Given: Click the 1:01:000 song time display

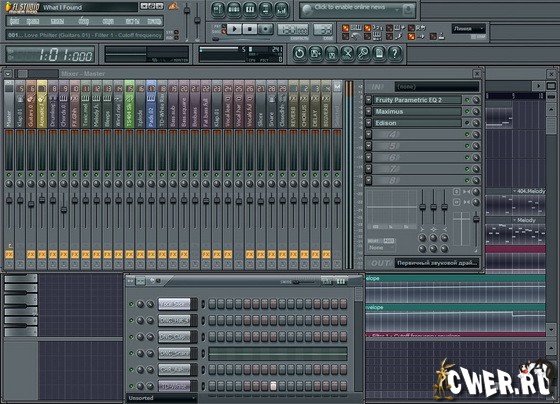Looking at the screenshot, I should [50, 55].
